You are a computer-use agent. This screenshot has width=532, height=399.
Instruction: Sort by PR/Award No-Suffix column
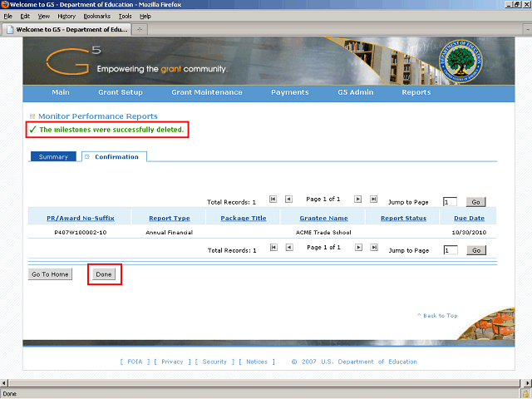coord(81,218)
